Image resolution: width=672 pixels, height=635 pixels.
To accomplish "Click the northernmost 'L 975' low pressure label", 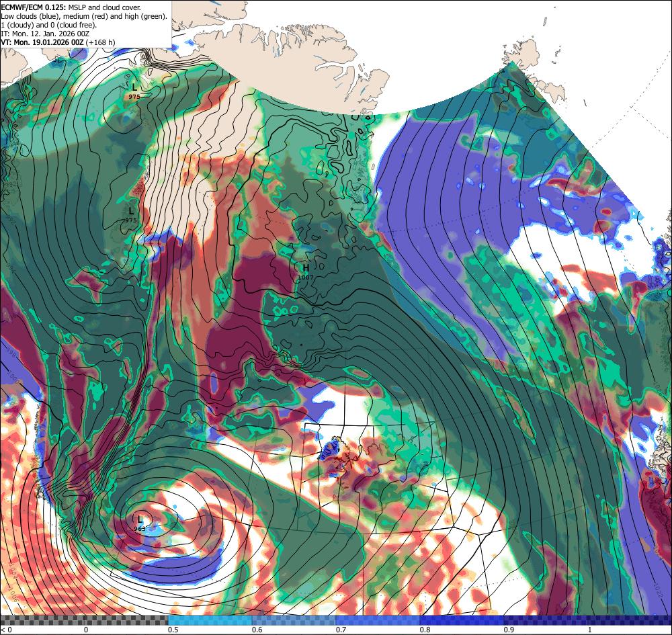I will [x=134, y=91].
